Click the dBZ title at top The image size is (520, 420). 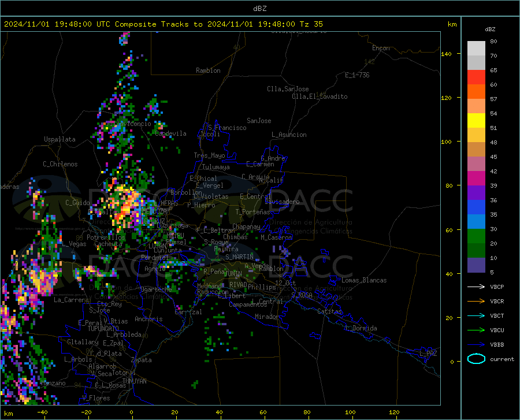[259, 9]
